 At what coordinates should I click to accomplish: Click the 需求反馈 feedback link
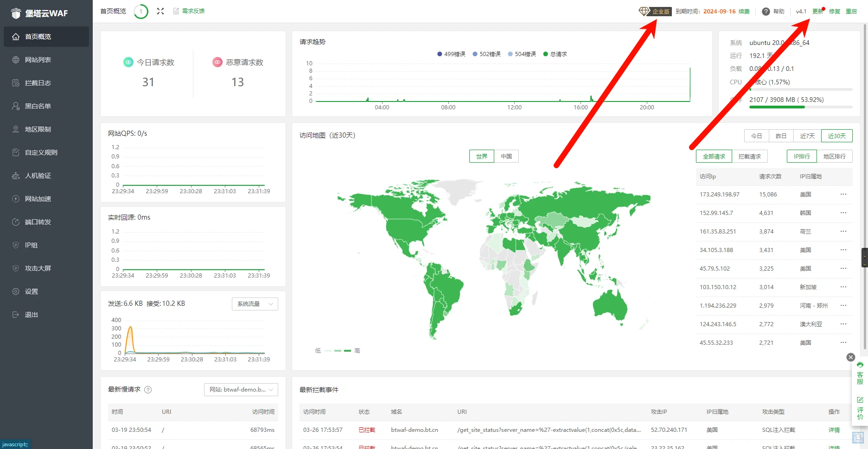coord(193,11)
